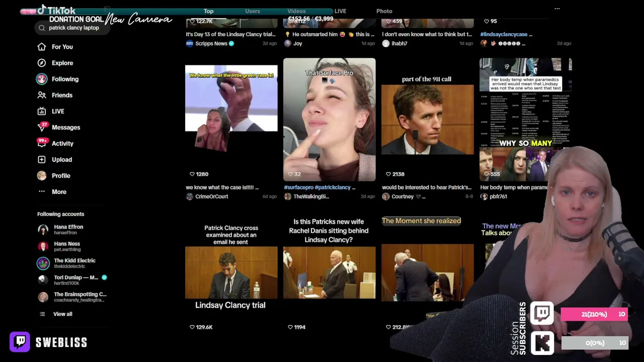This screenshot has height=362, width=644.
Task: Open the Tori Dunlap following account
Action: [x=72, y=280]
